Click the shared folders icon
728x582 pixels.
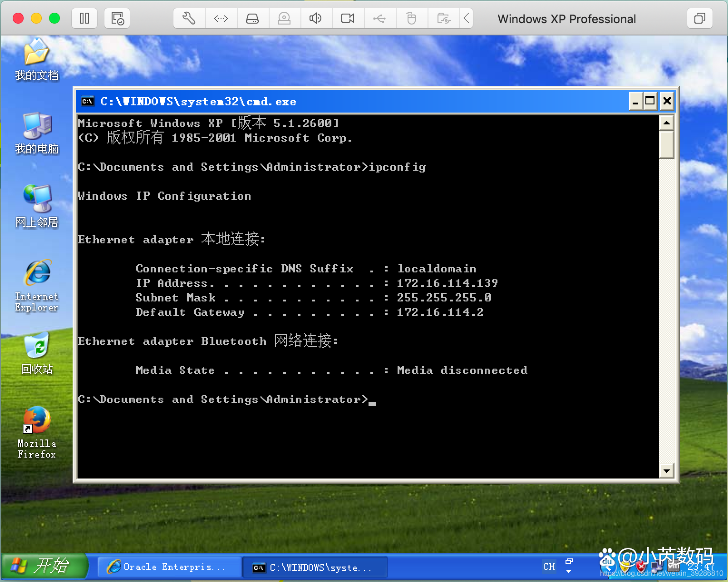pos(443,19)
